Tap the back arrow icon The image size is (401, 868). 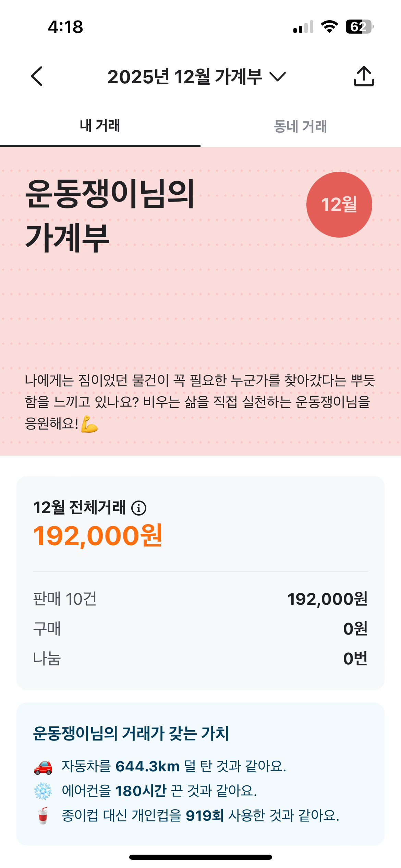click(x=37, y=76)
